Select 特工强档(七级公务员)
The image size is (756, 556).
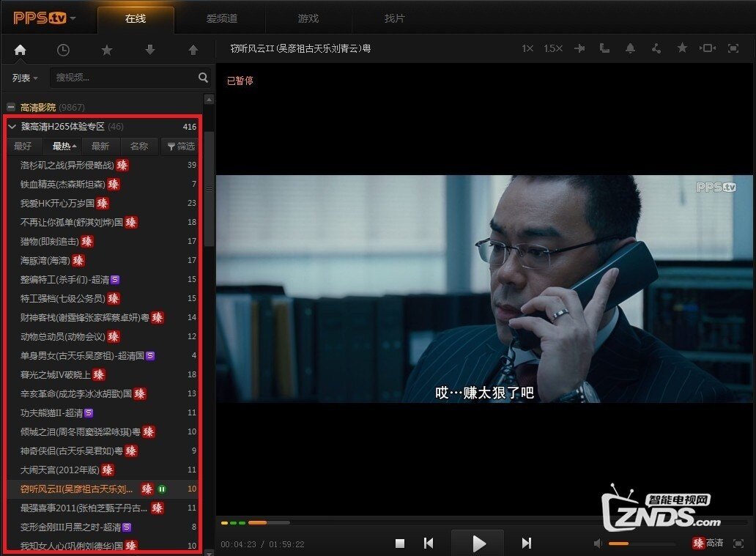tap(104, 298)
